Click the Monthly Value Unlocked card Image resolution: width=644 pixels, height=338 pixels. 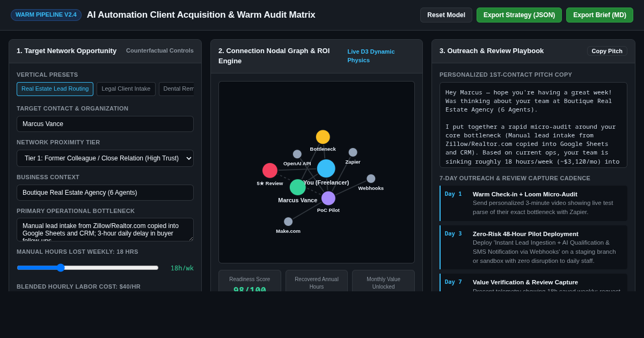pos(384,281)
